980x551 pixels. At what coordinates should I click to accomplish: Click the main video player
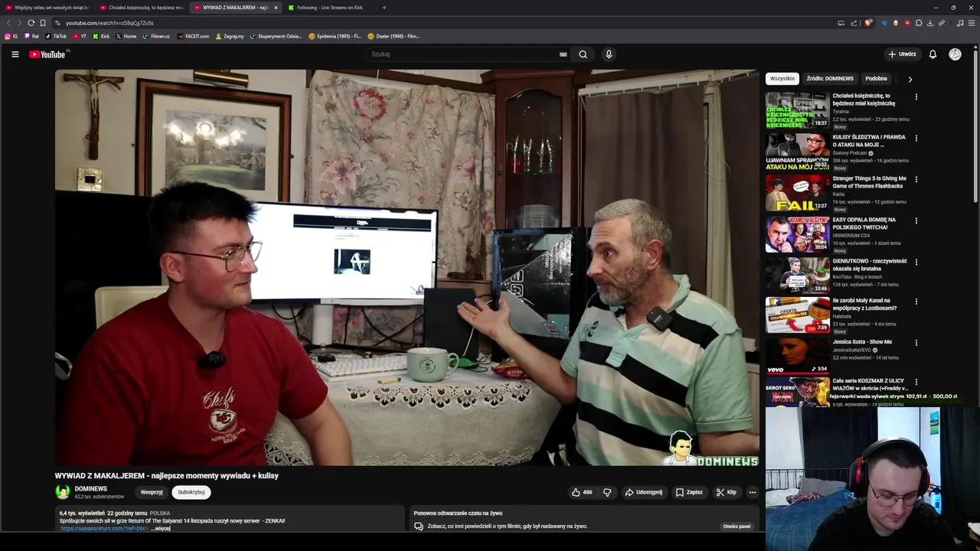click(x=407, y=268)
